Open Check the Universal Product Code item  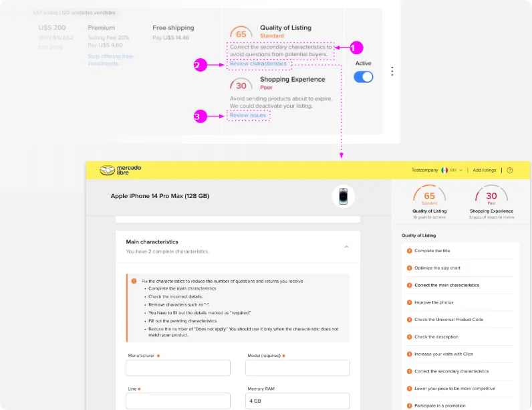[448, 320]
